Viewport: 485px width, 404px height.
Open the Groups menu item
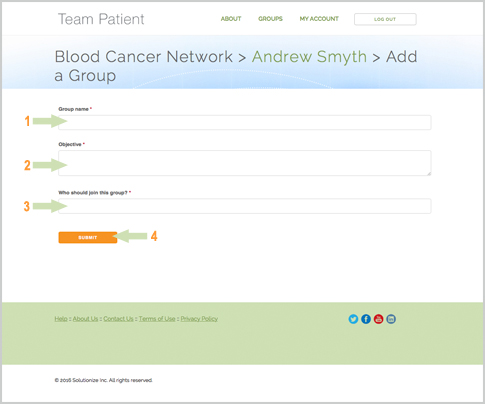click(x=270, y=19)
